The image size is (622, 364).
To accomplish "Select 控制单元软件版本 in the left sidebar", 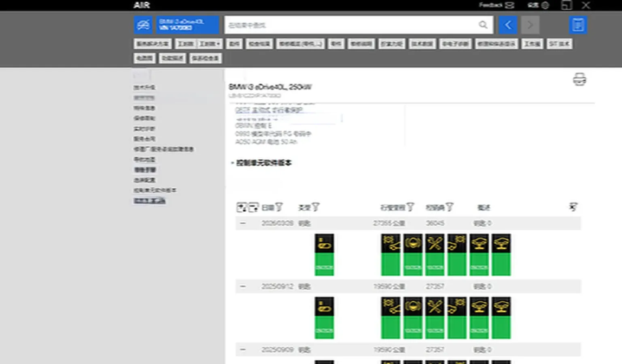I will pos(155,190).
